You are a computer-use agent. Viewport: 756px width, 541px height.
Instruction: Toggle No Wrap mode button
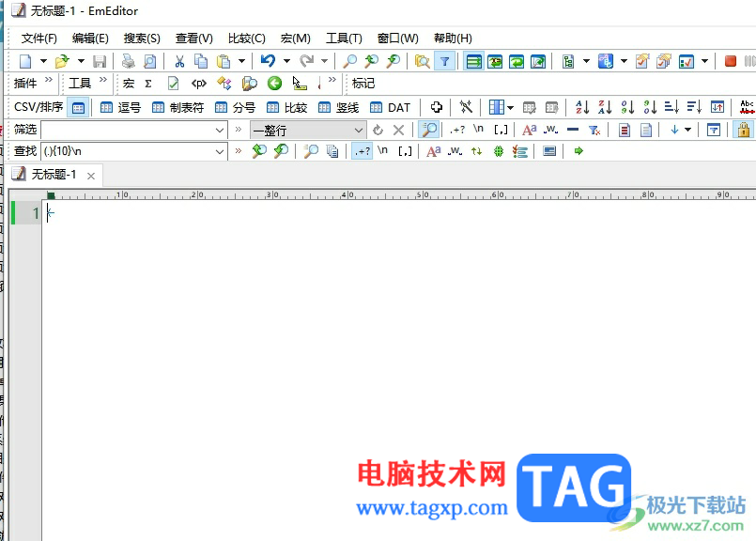pos(474,61)
